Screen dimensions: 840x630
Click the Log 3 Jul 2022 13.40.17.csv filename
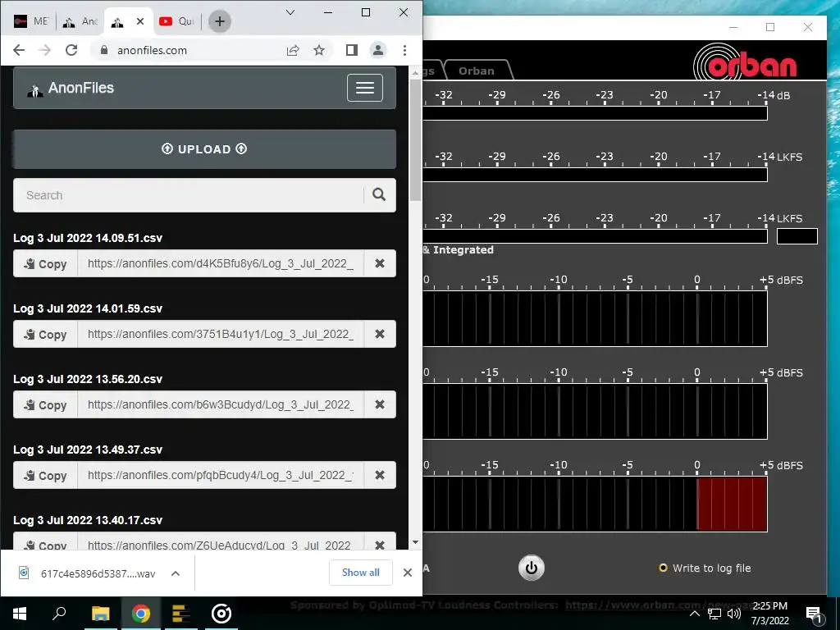coord(88,520)
